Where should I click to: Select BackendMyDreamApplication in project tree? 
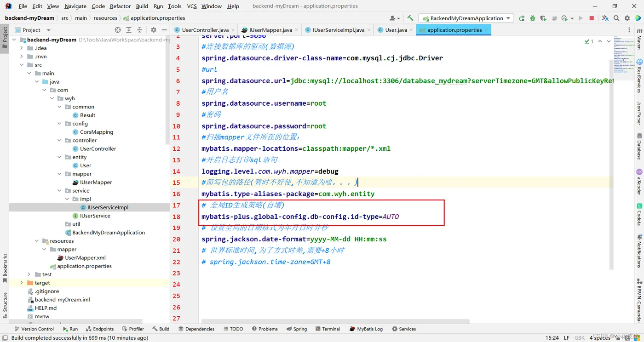109,233
